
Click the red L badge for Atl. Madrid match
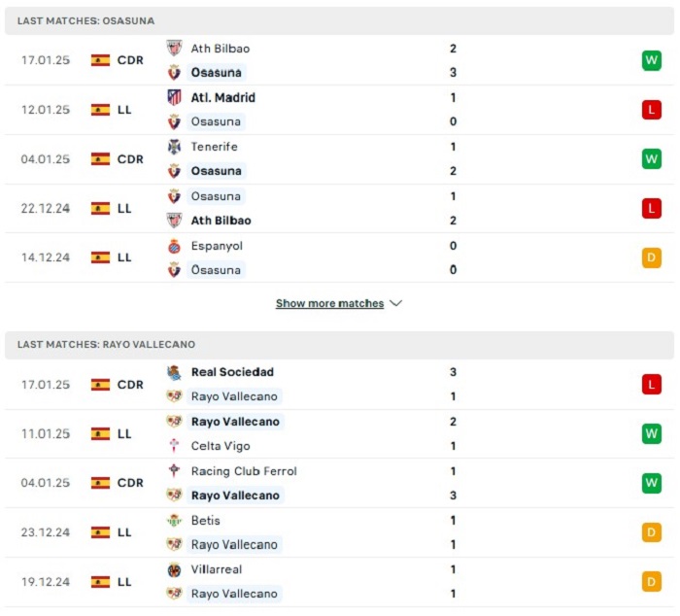pyautogui.click(x=652, y=110)
